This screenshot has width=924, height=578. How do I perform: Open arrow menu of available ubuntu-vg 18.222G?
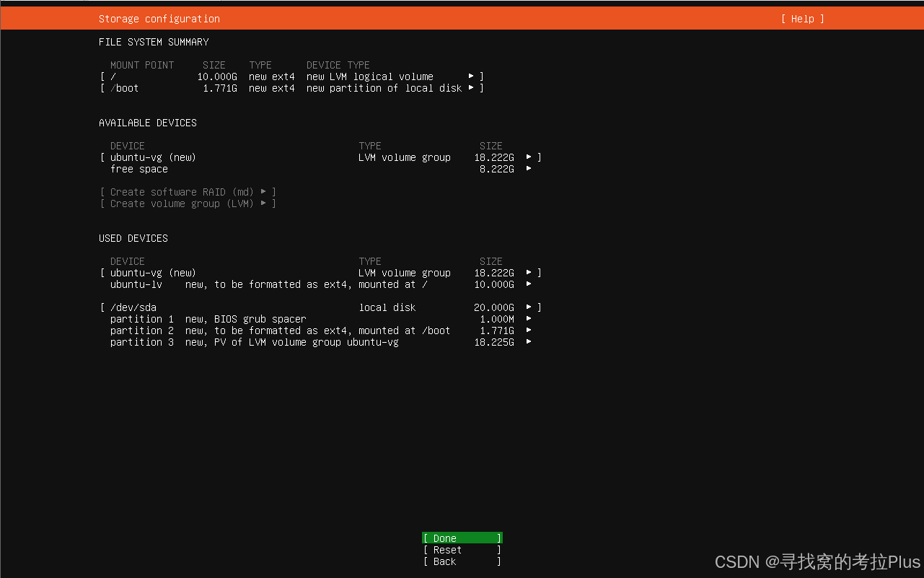coord(529,157)
